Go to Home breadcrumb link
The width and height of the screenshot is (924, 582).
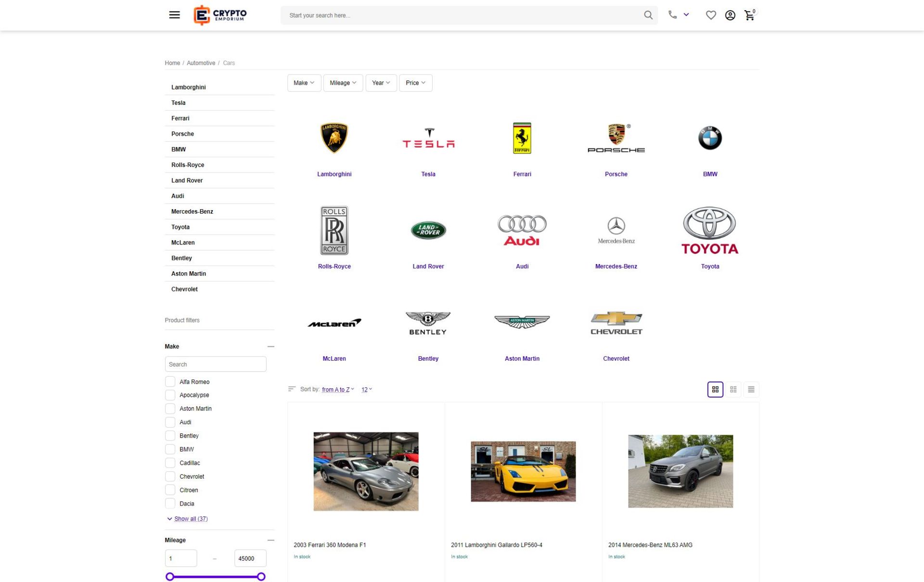pos(172,63)
